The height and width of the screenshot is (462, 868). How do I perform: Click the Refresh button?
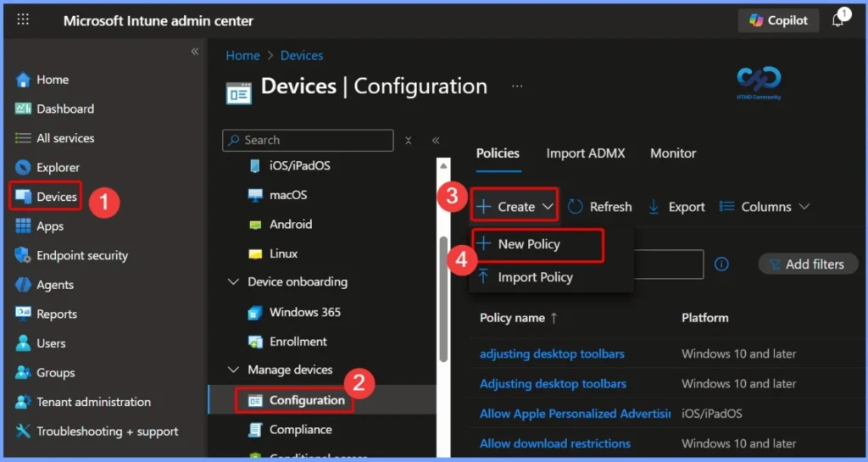click(600, 206)
